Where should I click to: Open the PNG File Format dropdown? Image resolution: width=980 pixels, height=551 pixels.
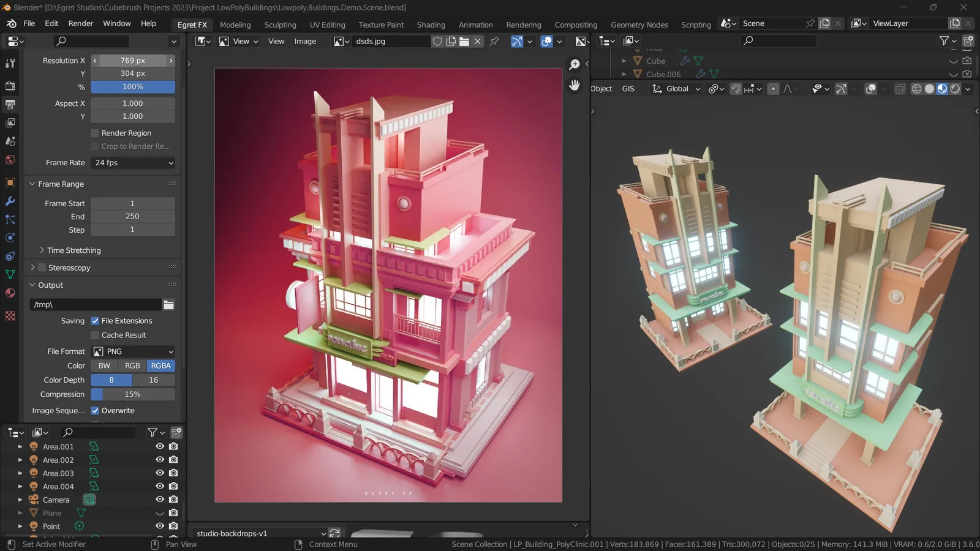pyautogui.click(x=133, y=351)
